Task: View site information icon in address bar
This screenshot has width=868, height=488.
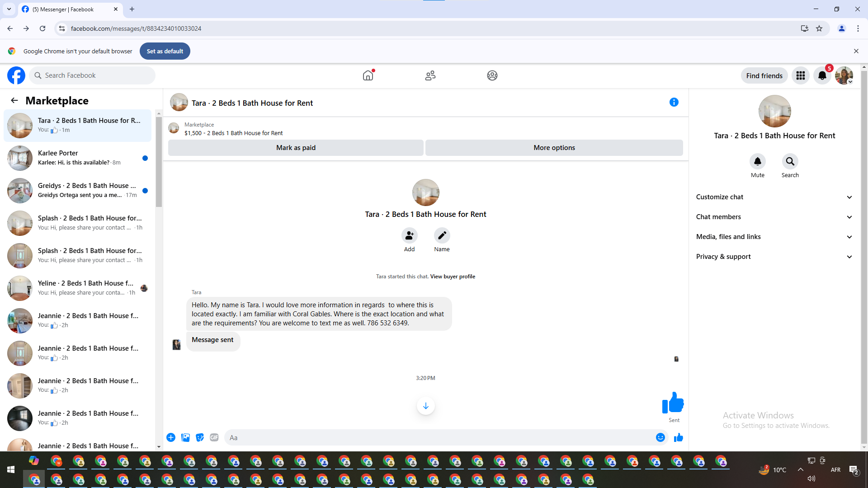Action: click(62, 28)
